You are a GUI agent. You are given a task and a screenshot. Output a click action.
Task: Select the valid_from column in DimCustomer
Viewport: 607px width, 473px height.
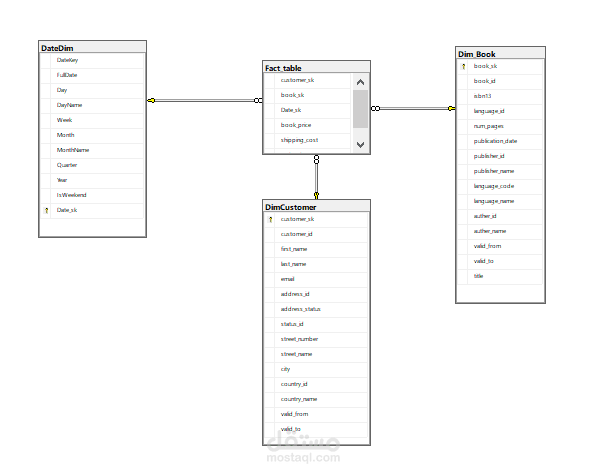tap(316, 414)
